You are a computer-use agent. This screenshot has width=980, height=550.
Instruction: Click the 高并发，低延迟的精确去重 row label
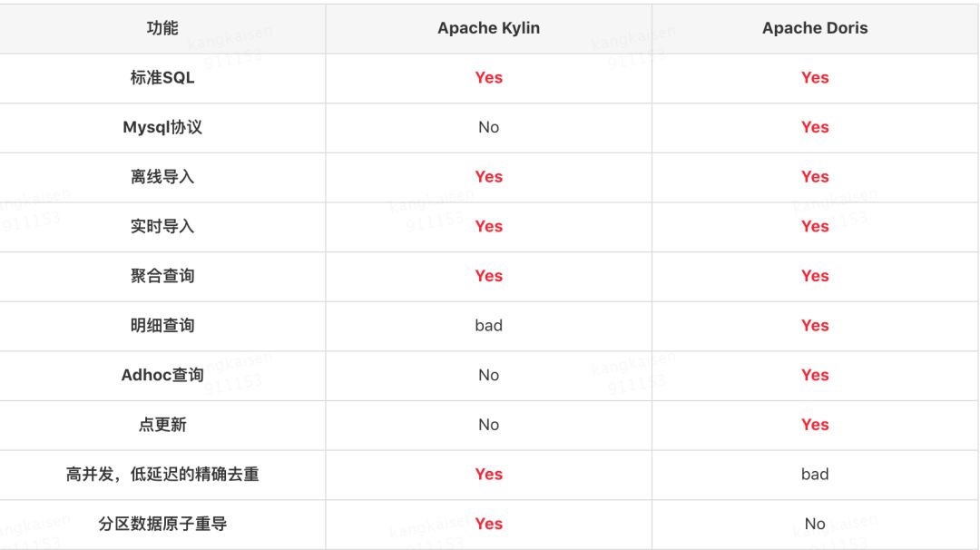[x=162, y=474]
